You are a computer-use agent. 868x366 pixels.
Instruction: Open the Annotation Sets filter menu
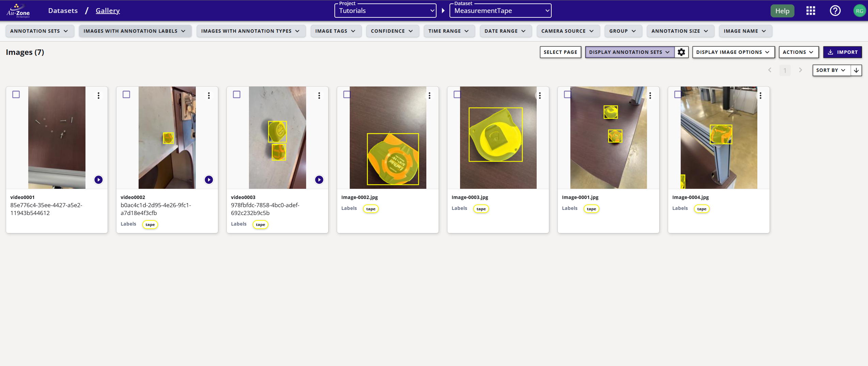pos(39,31)
